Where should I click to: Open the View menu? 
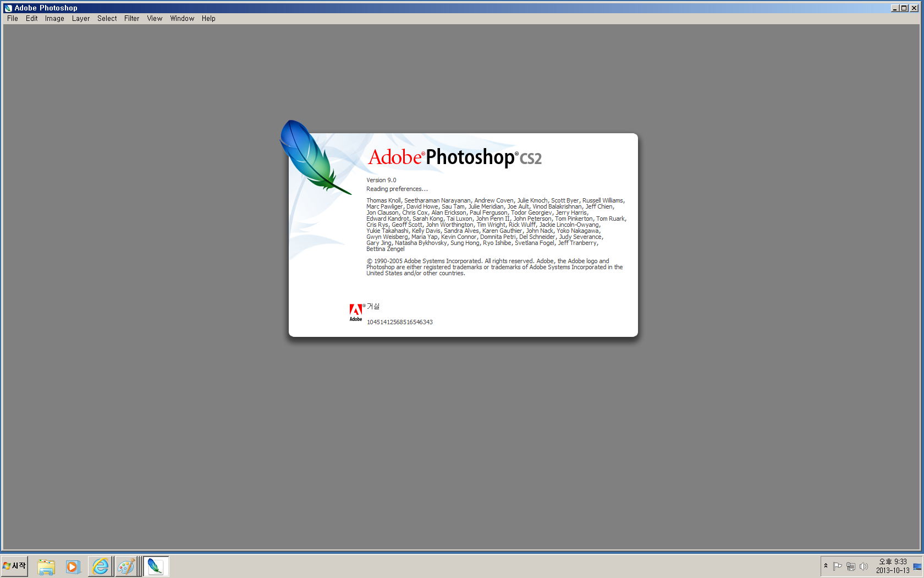tap(155, 18)
